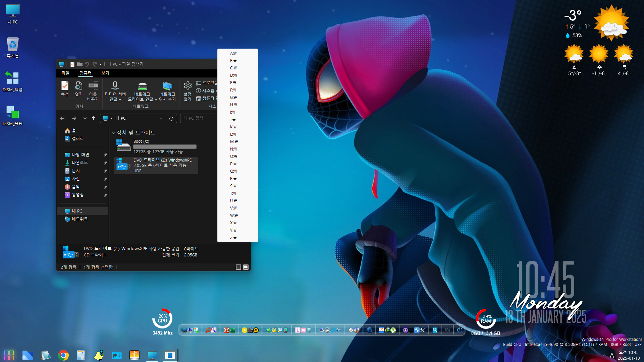Viewport: 644px width, 362px height.
Task: Click the Start button on taskbar
Action: (x=9, y=355)
